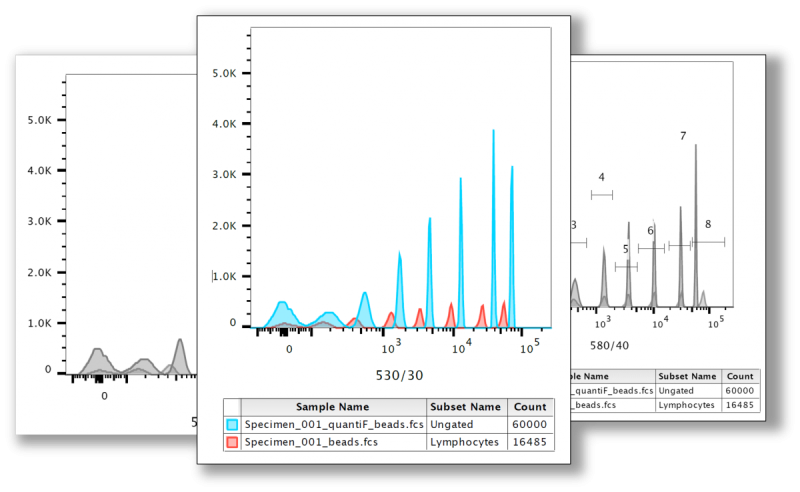Click the tallest cyan histogram peak

[493, 225]
